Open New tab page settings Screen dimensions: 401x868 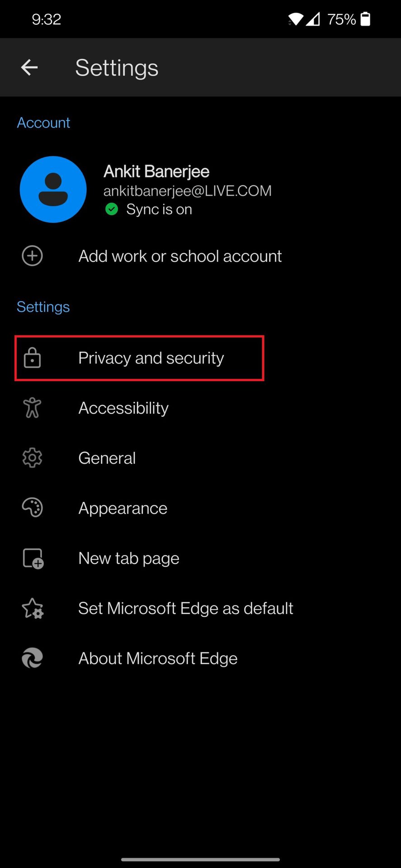click(x=129, y=558)
